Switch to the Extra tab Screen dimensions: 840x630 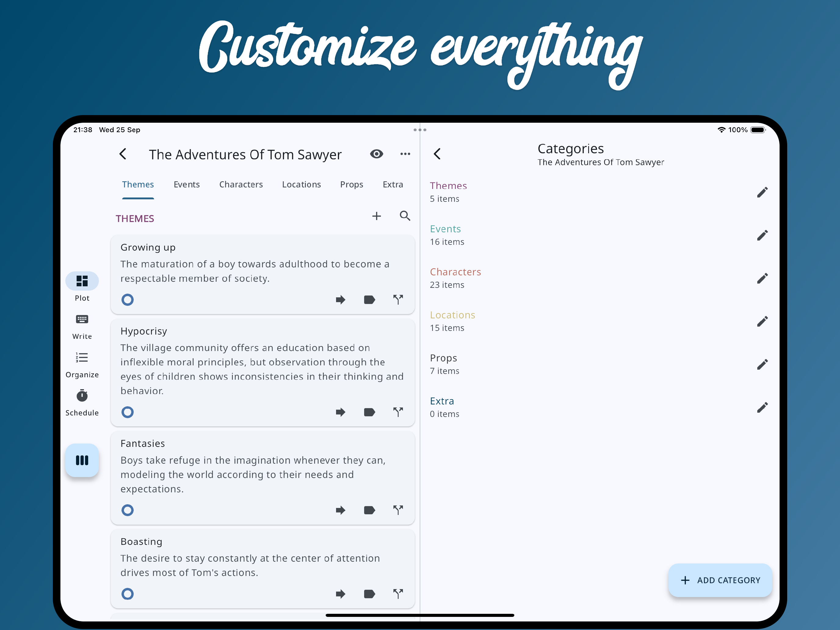coord(393,185)
